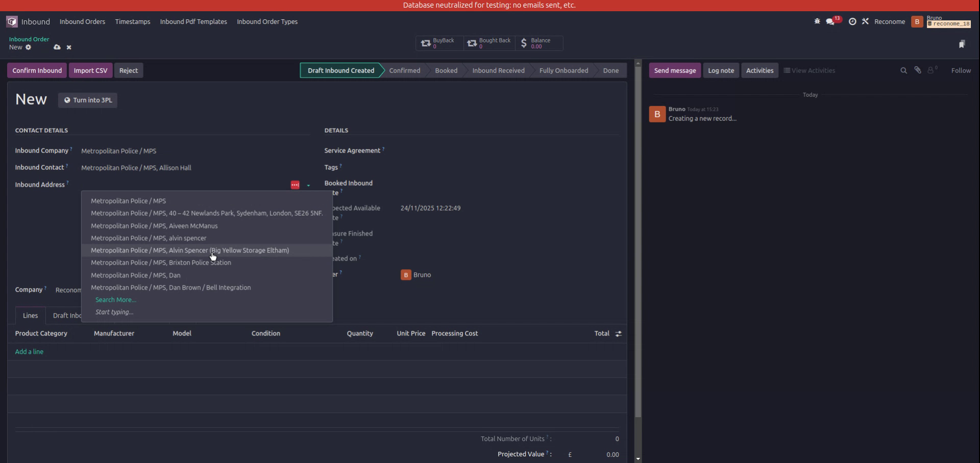980x463 pixels.
Task: Click the bookmark icon at top right
Action: (x=963, y=44)
